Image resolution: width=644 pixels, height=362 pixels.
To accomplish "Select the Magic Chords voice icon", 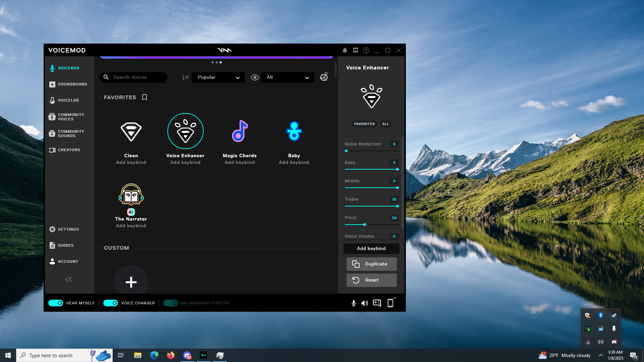I will pyautogui.click(x=239, y=131).
